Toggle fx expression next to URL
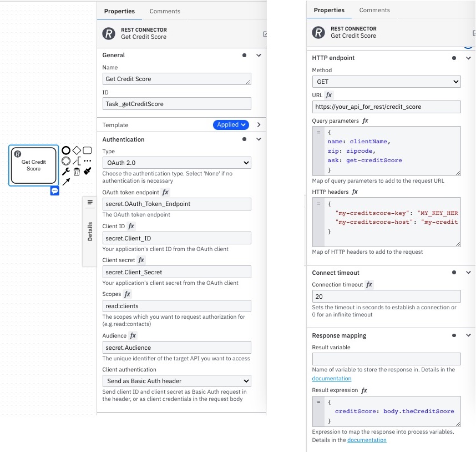Screen dimensions: 476x452 329,95
